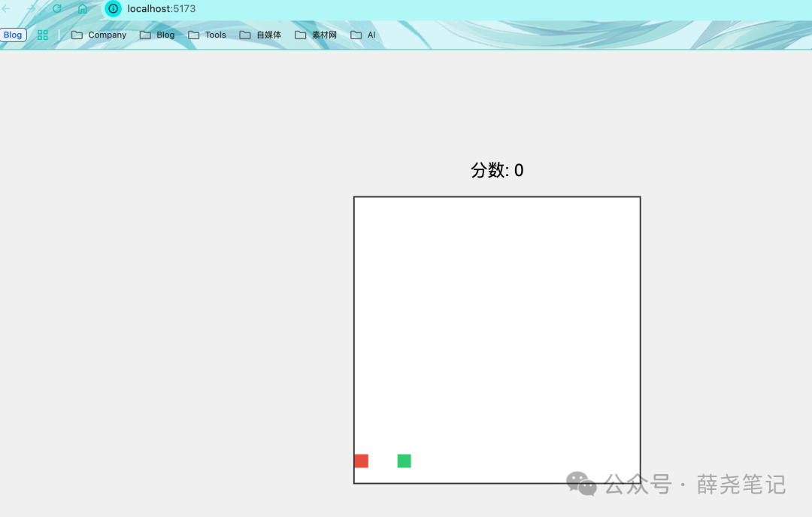Go back with the browser back arrow

coord(6,9)
